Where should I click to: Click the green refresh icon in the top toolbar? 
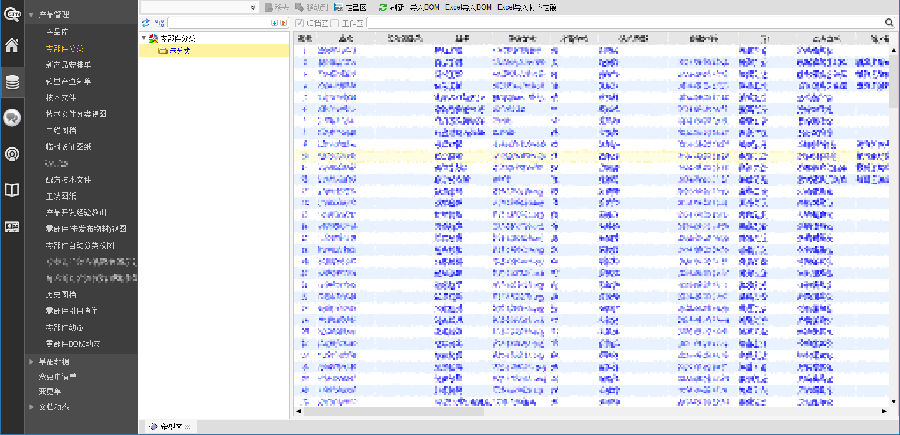383,7
